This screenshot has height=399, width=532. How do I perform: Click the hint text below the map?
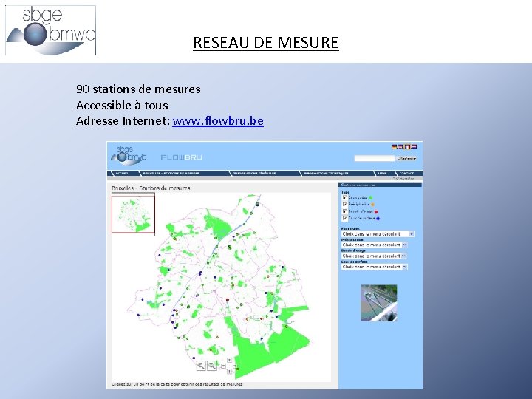[x=177, y=384]
